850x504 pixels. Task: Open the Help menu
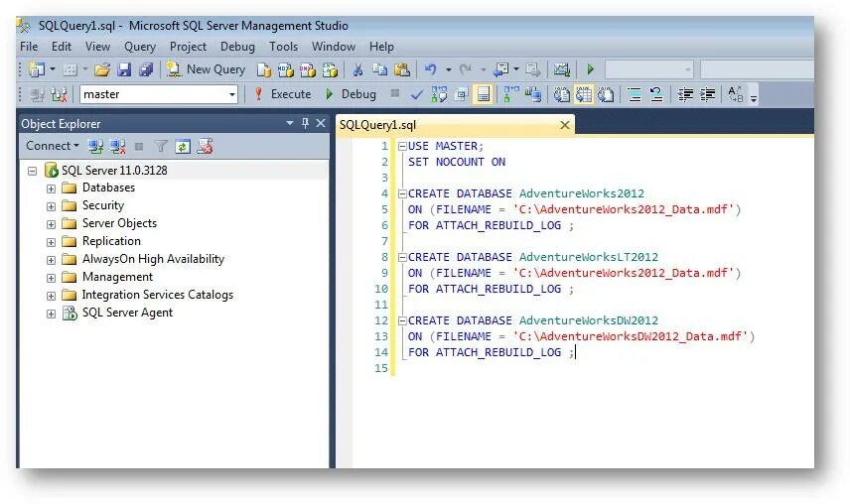click(x=381, y=47)
